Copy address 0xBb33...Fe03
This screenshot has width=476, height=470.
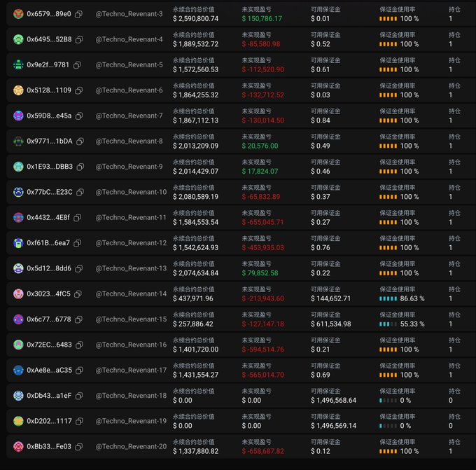click(79, 446)
